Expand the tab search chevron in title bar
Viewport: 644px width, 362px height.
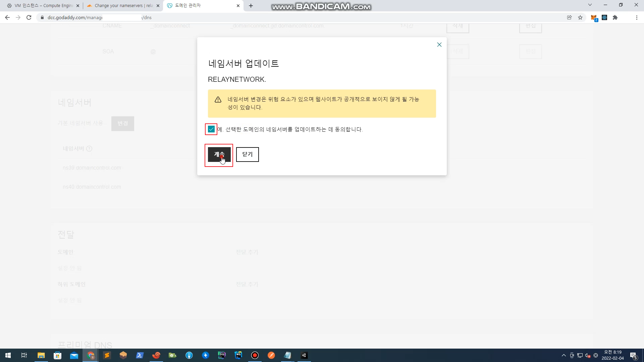click(590, 5)
